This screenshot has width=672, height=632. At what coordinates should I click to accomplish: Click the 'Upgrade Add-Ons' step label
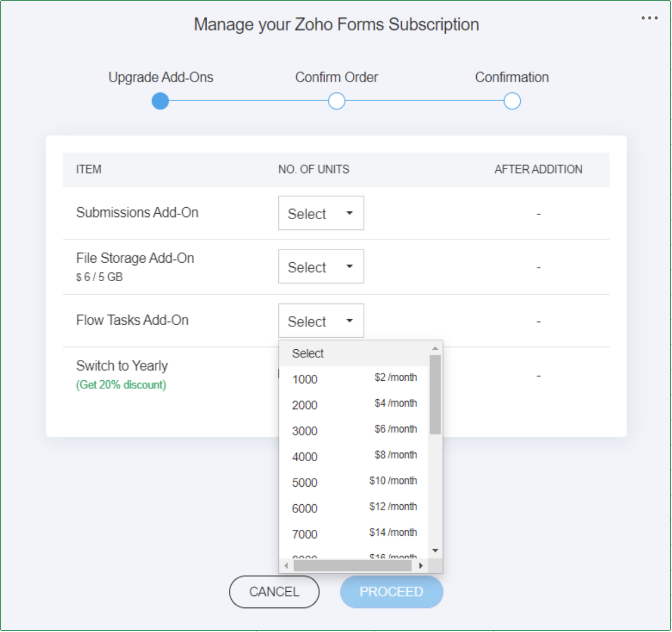click(161, 77)
